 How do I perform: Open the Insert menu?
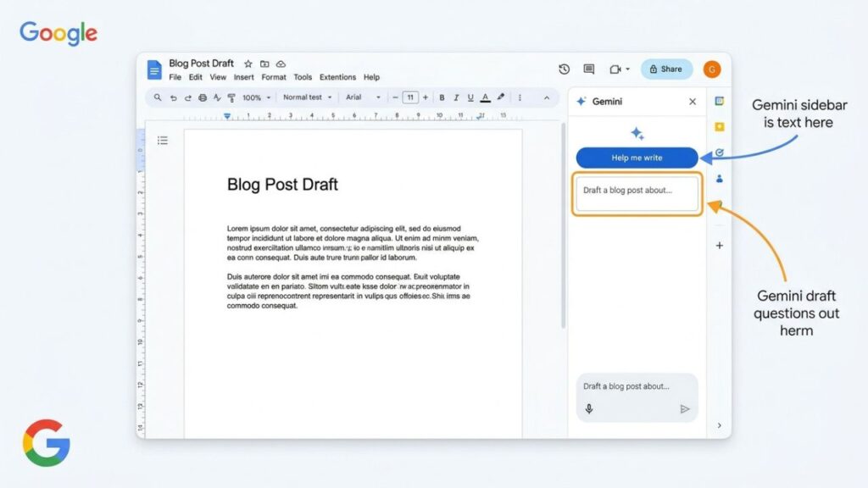point(243,77)
